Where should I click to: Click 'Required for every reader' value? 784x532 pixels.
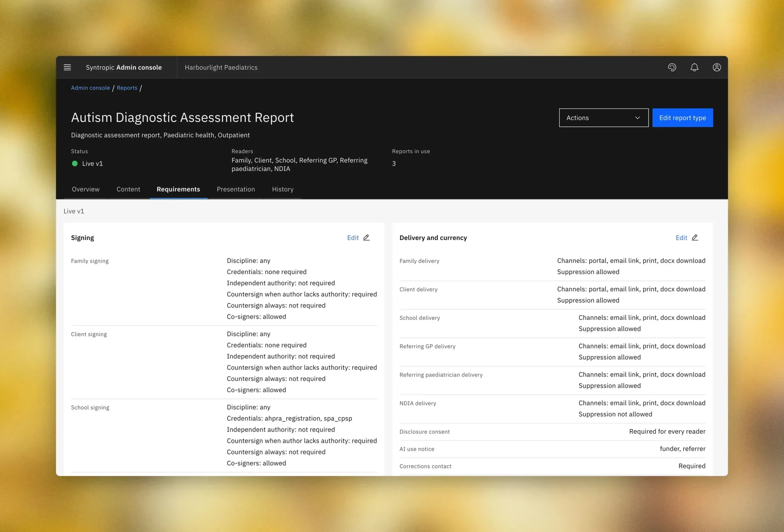[x=667, y=431]
